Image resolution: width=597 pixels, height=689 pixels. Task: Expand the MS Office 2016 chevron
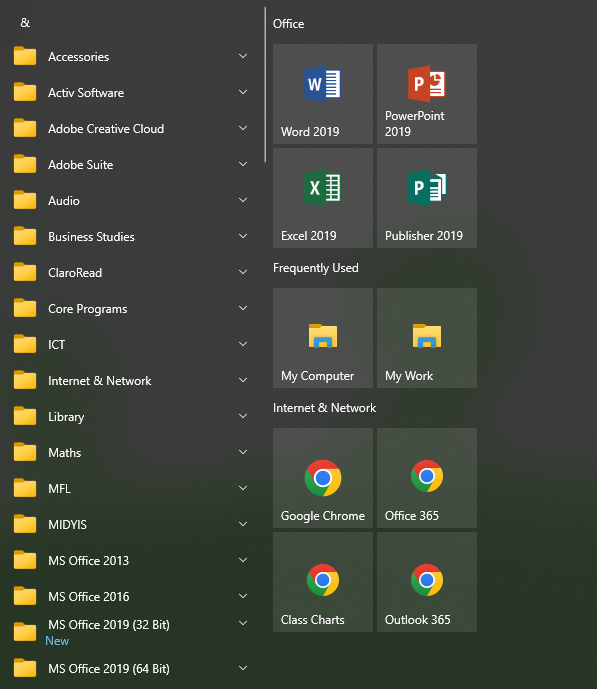[243, 597]
